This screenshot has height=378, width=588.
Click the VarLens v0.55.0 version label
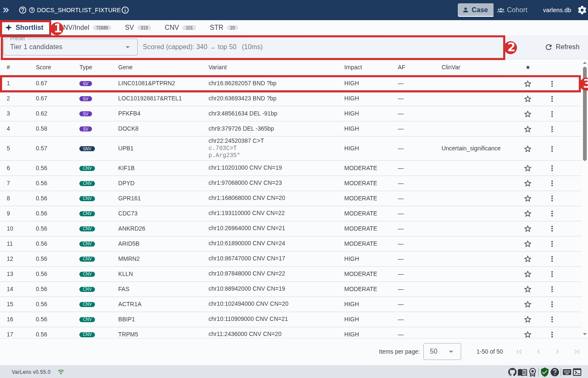(31, 372)
